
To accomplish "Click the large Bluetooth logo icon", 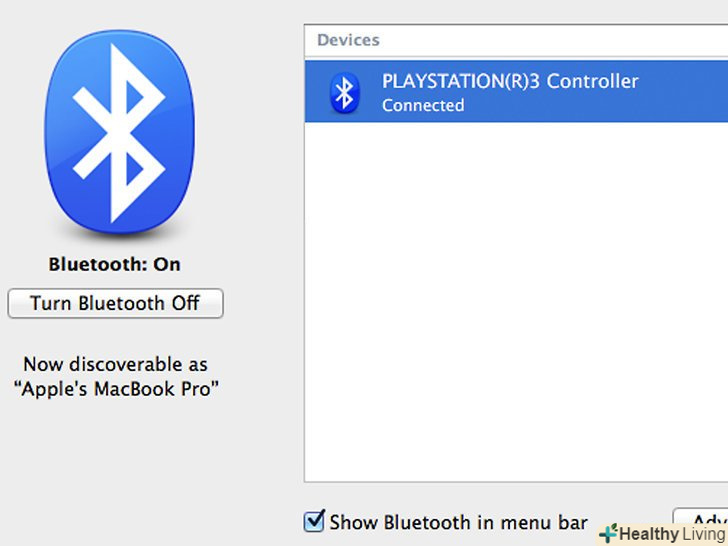I will click(119, 132).
